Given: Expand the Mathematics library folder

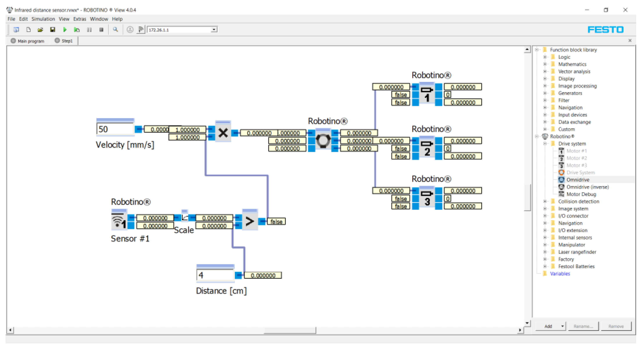Looking at the screenshot, I should [x=545, y=64].
